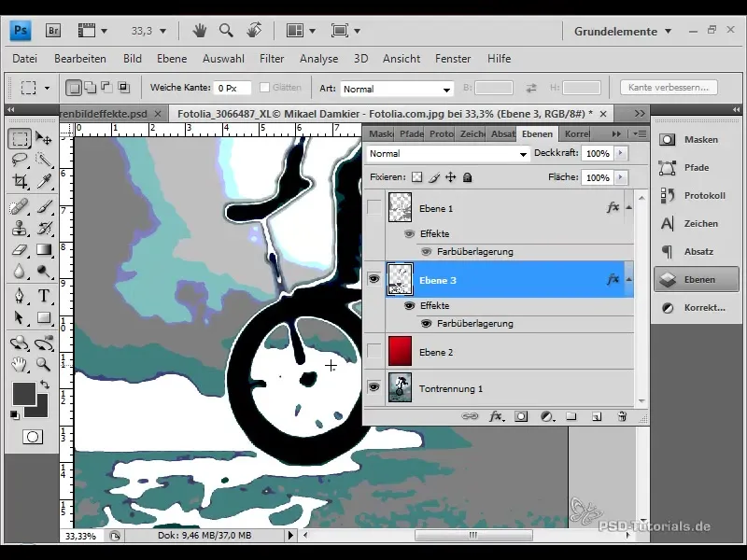Select the 3D Rotate tool
Image resolution: width=747 pixels, height=560 pixels.
tap(20, 343)
